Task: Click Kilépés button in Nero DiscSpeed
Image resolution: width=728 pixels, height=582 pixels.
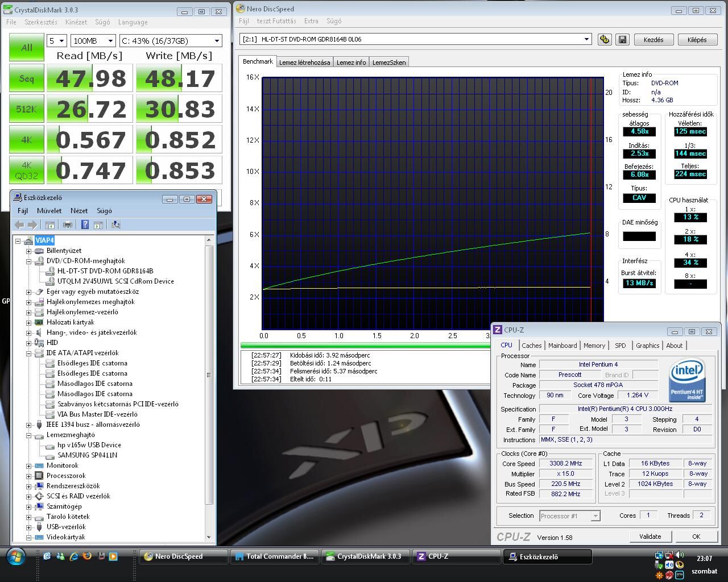Action: click(697, 40)
